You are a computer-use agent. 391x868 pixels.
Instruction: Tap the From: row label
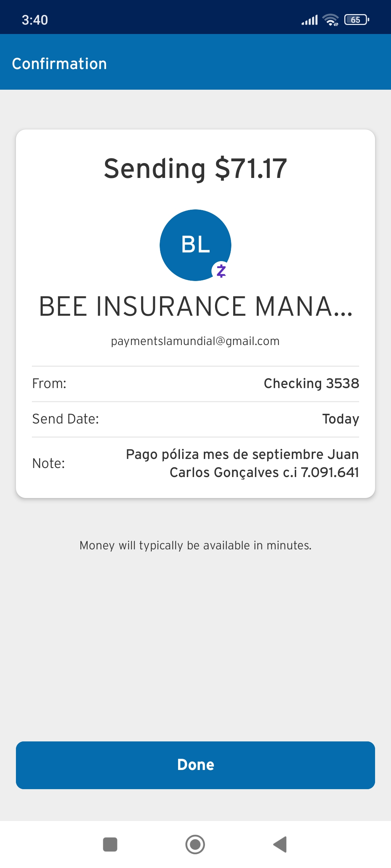pos(49,383)
